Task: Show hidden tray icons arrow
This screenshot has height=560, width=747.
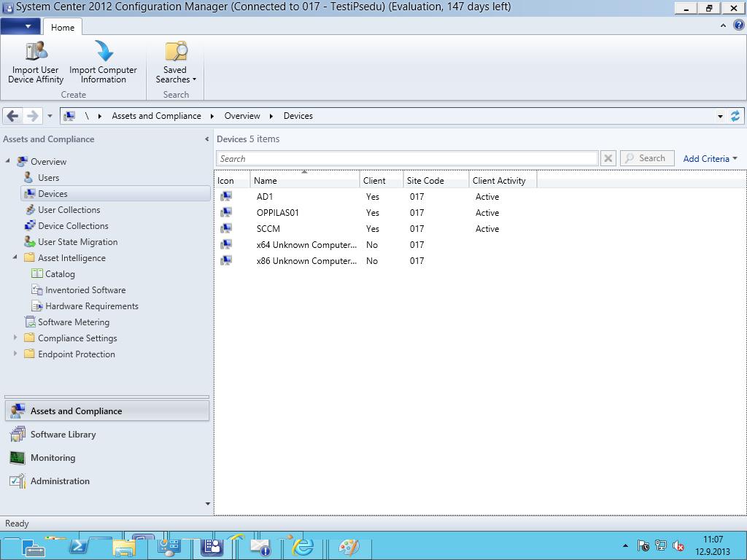Action: [625, 545]
